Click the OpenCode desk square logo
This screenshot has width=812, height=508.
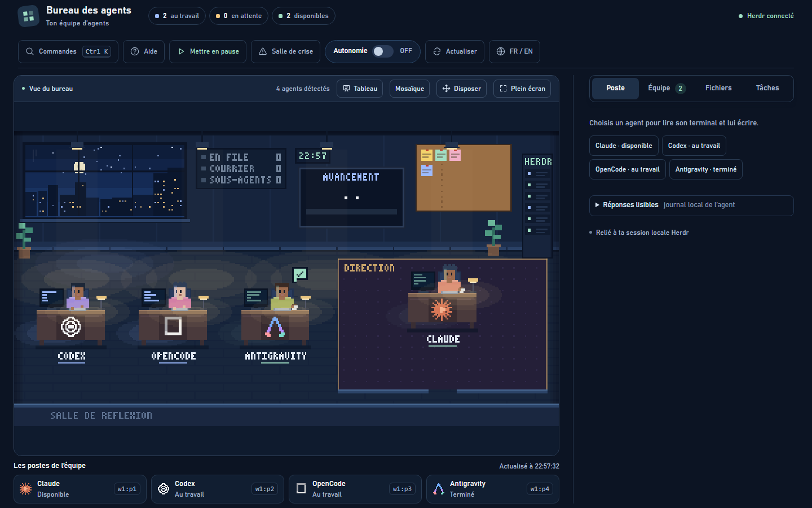(x=173, y=326)
